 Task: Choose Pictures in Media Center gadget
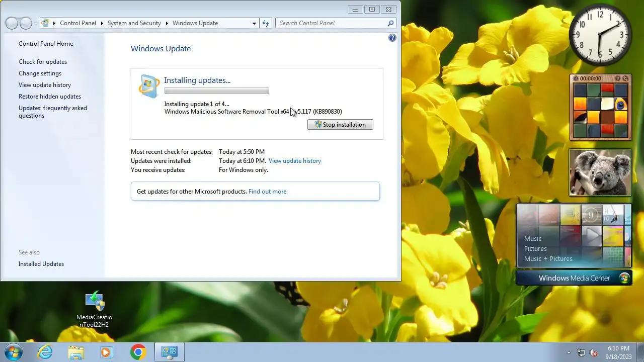tap(535, 248)
